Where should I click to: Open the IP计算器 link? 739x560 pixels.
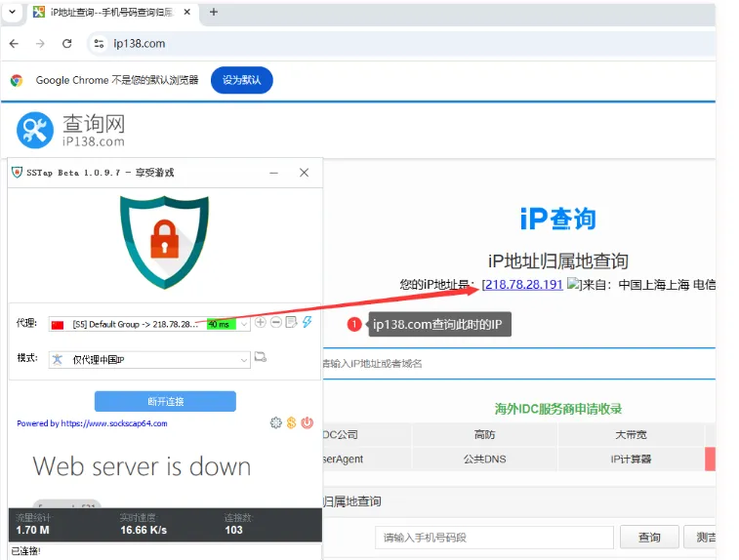click(x=631, y=460)
